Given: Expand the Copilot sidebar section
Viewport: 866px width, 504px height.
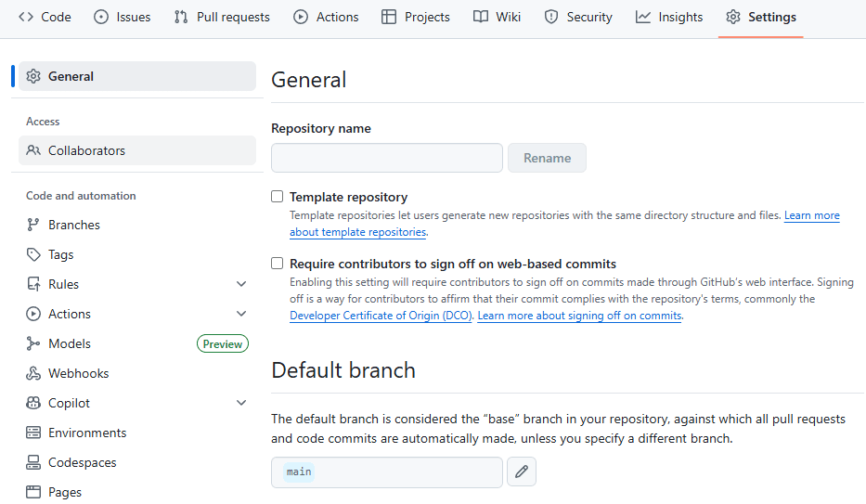Looking at the screenshot, I should click(241, 403).
